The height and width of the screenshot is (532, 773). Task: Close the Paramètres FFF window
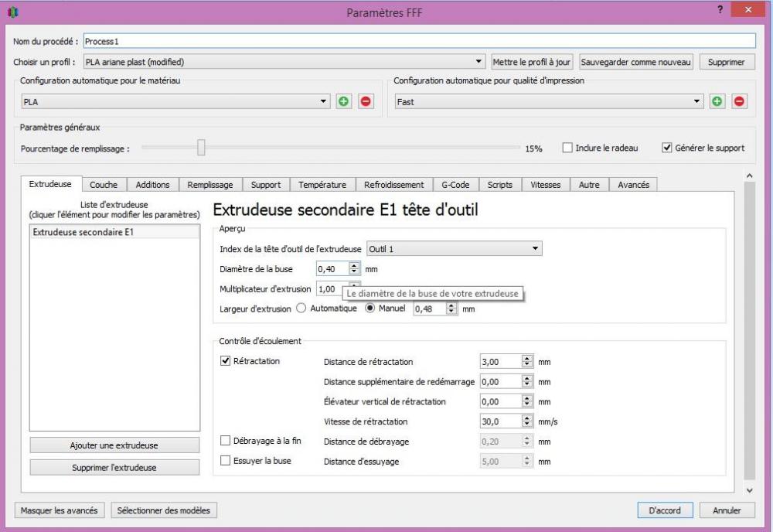pyautogui.click(x=747, y=9)
